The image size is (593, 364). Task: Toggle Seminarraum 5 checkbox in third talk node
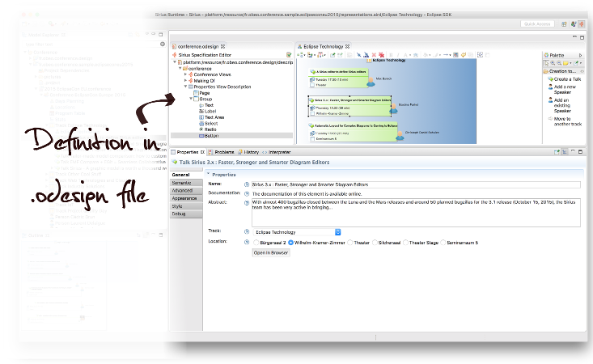tap(312, 138)
